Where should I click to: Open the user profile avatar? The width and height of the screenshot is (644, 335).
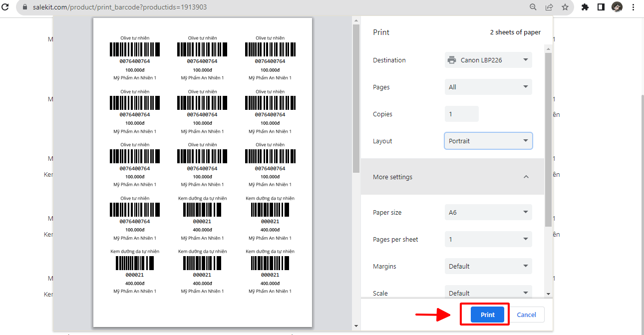pos(617,7)
